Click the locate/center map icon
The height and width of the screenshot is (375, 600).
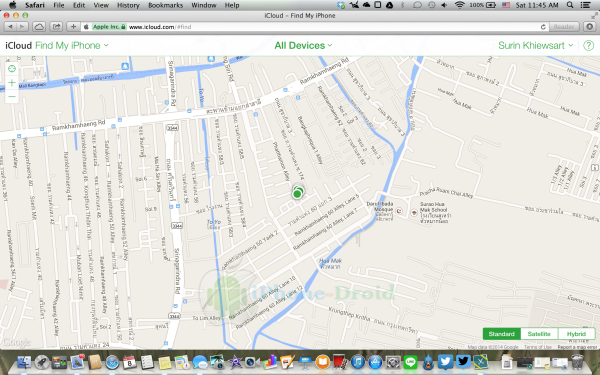12,69
